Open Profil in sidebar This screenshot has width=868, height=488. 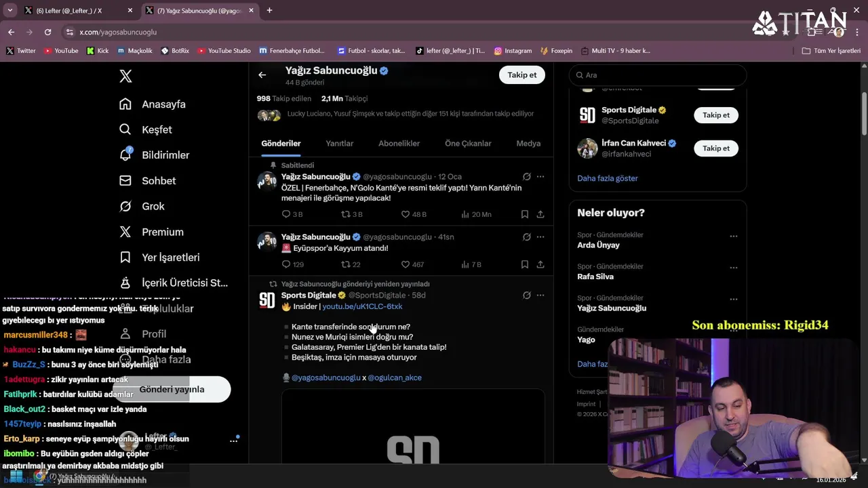coord(142,334)
